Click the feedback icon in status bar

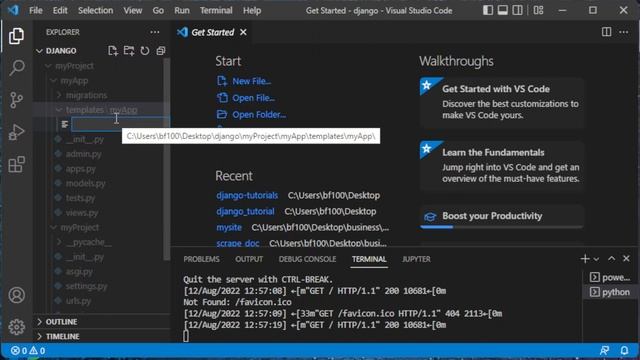pyautogui.click(x=604, y=351)
